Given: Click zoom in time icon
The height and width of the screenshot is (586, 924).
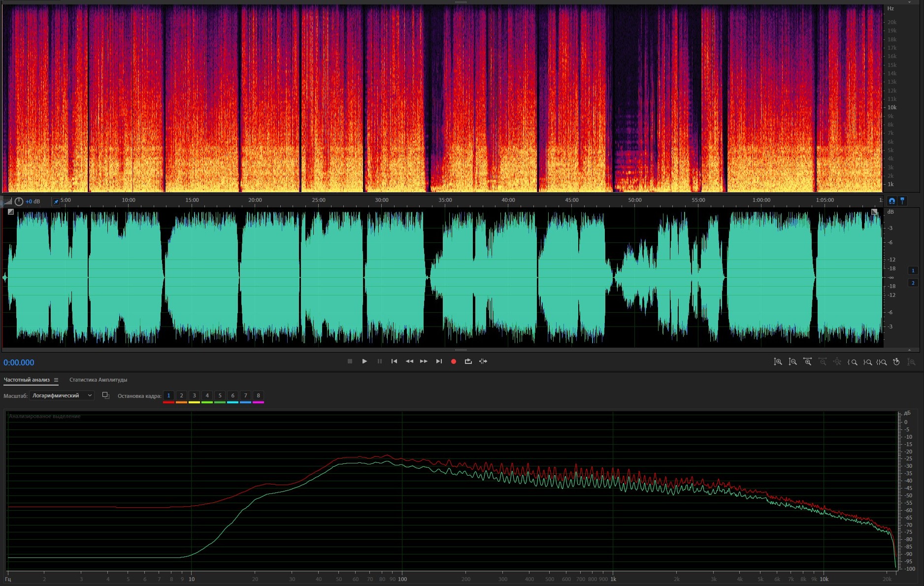Looking at the screenshot, I should [807, 362].
